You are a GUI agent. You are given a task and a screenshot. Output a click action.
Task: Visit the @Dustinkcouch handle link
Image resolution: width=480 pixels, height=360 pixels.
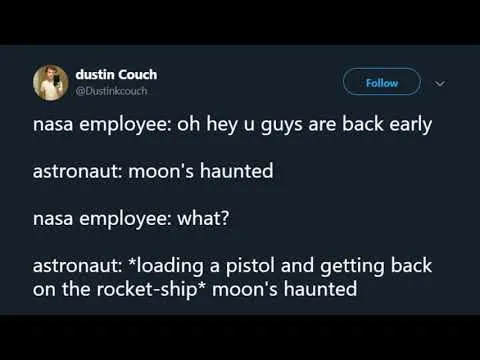click(111, 91)
